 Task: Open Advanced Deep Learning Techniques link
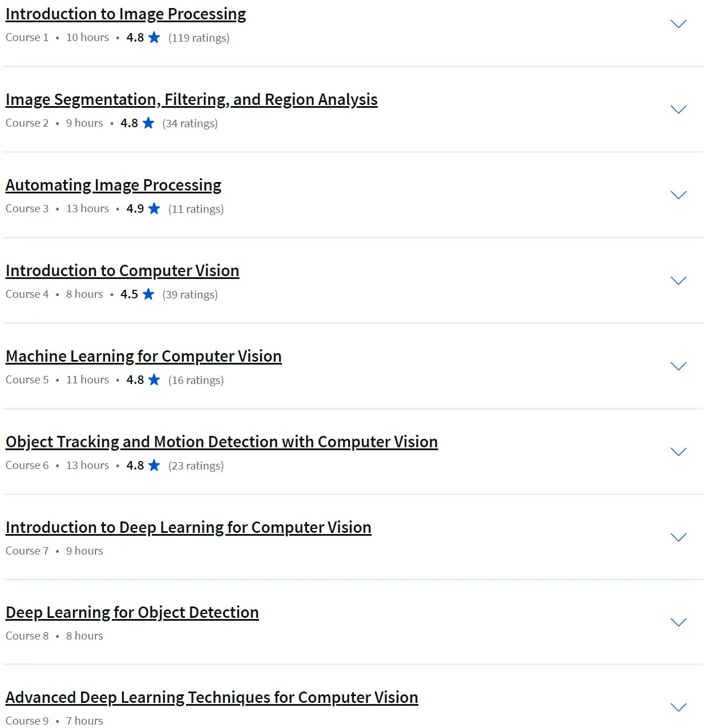[x=212, y=698]
